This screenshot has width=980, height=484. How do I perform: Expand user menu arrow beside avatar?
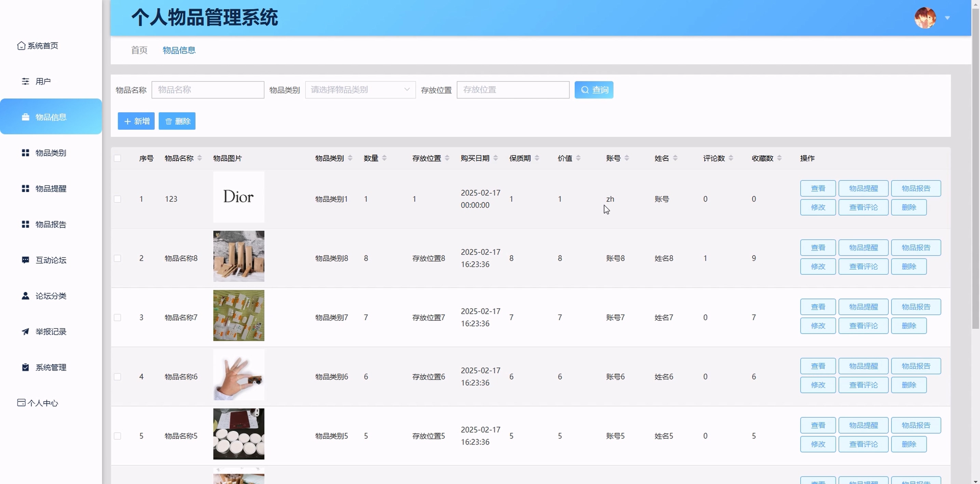pyautogui.click(x=947, y=18)
